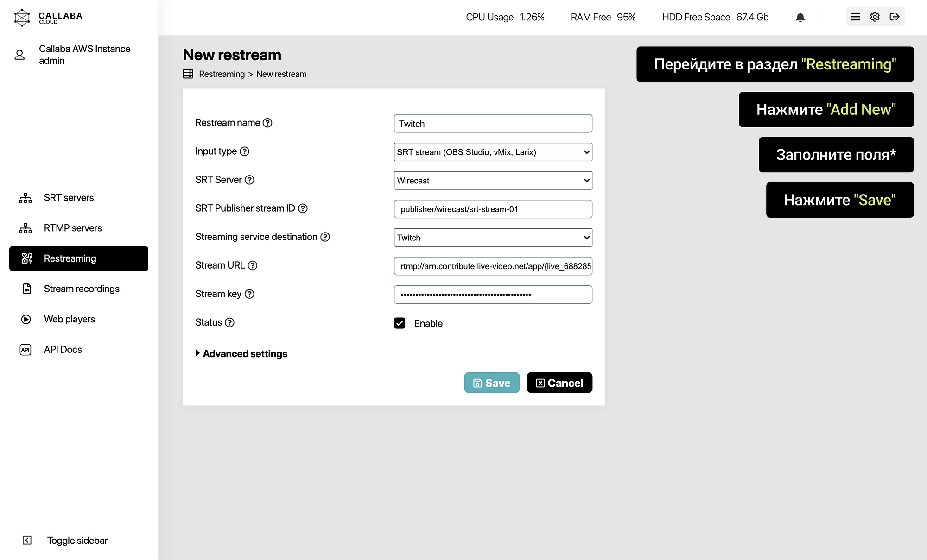Open the admin user profile icon
This screenshot has height=560, width=927.
tap(19, 55)
